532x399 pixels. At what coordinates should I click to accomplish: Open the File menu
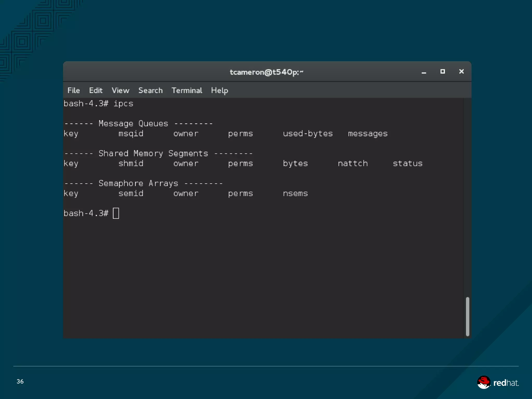click(x=74, y=90)
